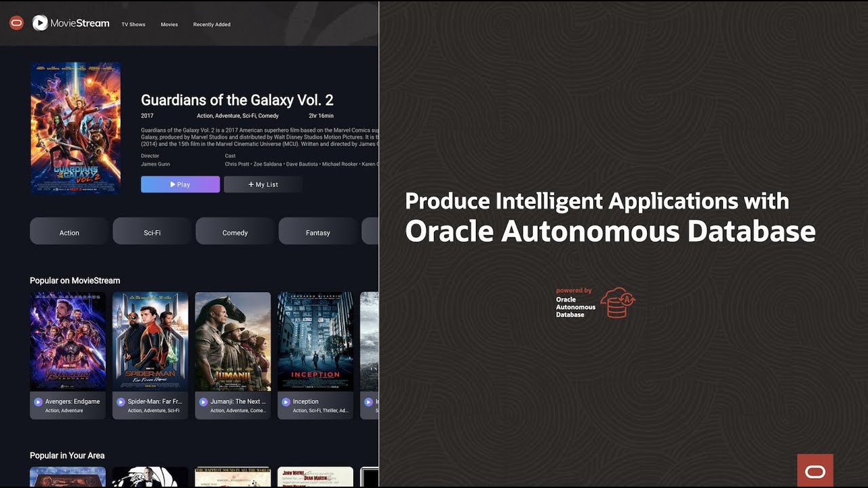Click the 'powered by' label

(574, 291)
